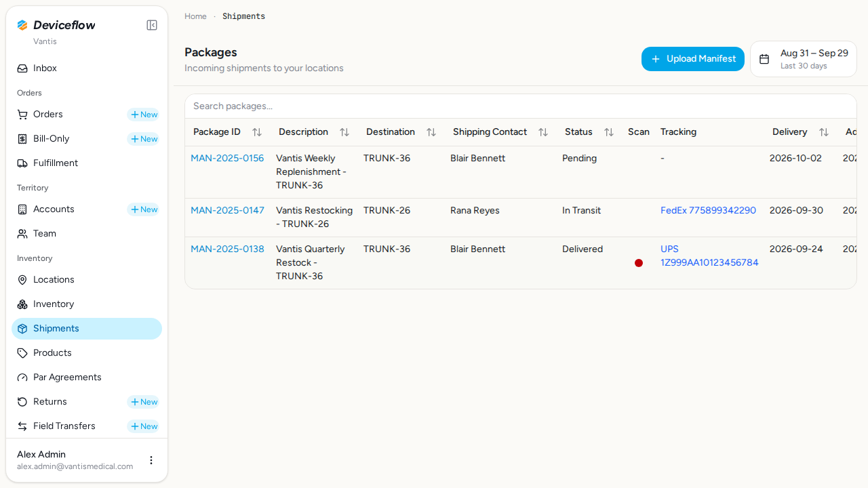Open the date range picker
The width and height of the screenshot is (868, 488).
[804, 59]
